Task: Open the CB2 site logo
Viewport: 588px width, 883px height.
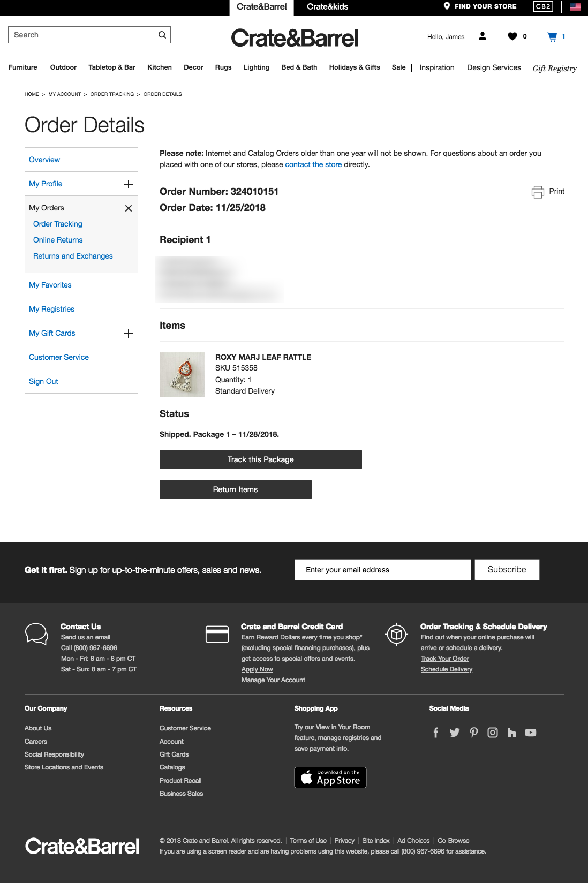Action: point(543,6)
